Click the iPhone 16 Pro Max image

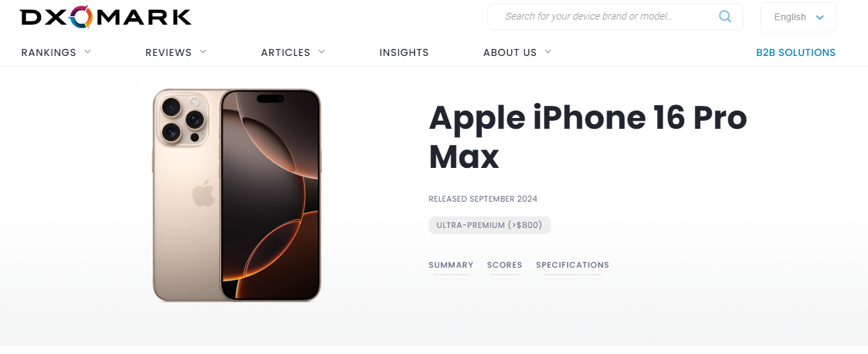click(236, 195)
